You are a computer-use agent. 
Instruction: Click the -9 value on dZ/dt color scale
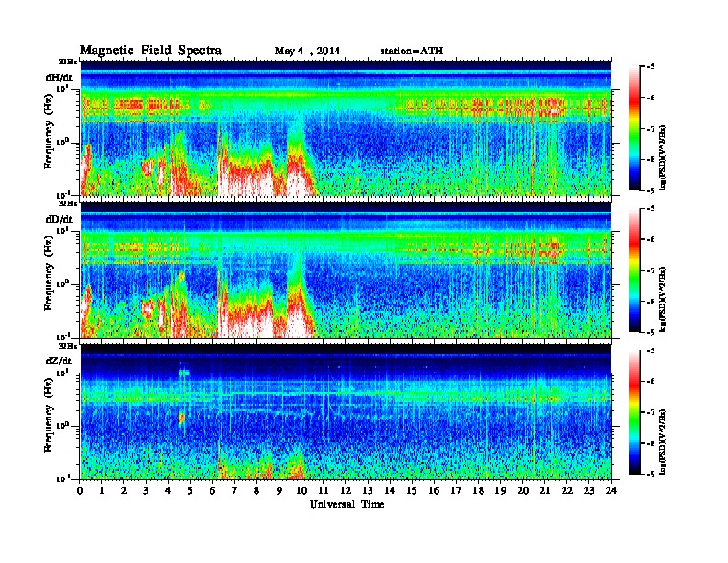pyautogui.click(x=651, y=474)
